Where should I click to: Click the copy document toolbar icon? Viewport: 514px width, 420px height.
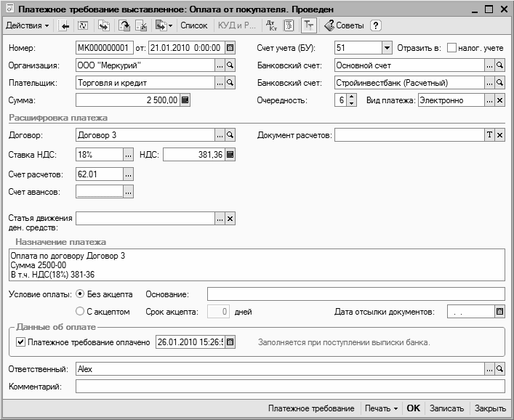click(103, 25)
